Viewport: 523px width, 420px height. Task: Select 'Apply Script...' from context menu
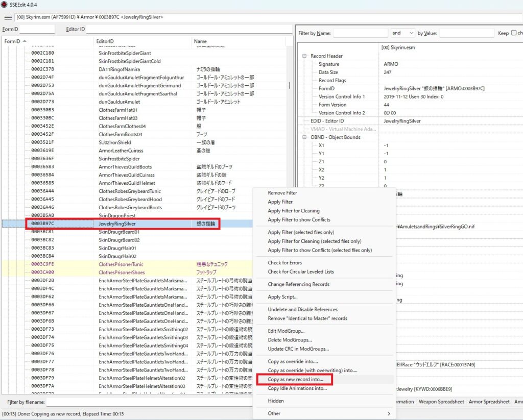tap(282, 297)
